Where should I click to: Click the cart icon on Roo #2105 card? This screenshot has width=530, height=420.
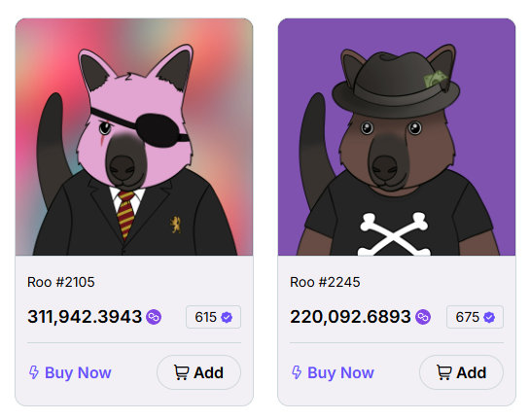tap(181, 372)
